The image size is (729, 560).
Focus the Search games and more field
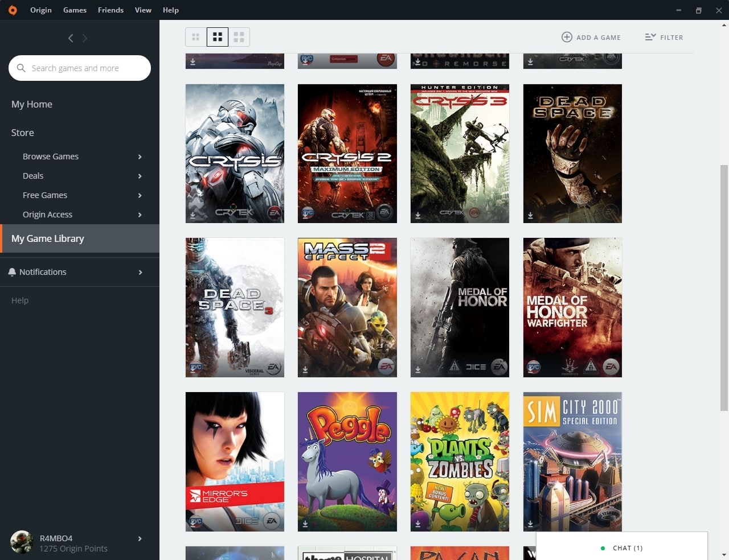click(80, 68)
